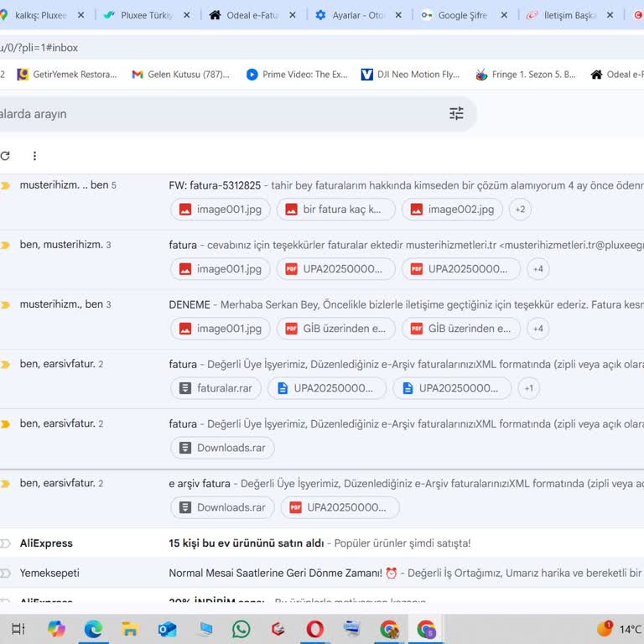Open Fringe 1. Sezon 5. B... bookmark
644x644 pixels.
pos(525,75)
